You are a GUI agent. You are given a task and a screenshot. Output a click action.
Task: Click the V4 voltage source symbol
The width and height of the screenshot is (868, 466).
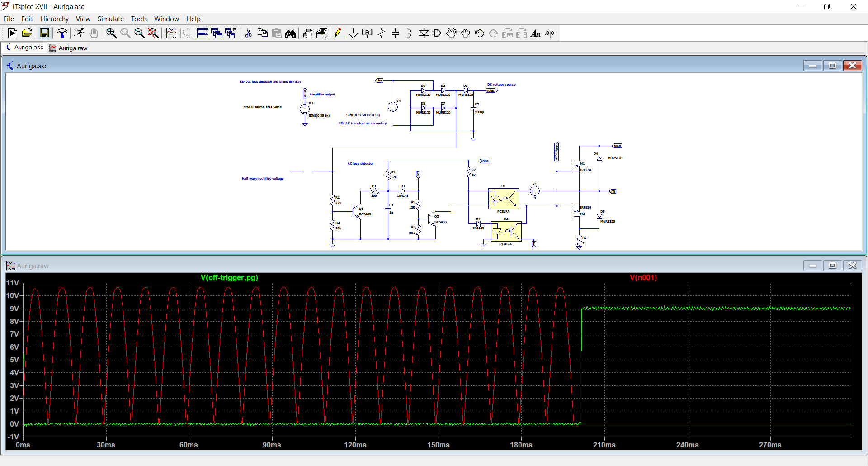pos(393,107)
